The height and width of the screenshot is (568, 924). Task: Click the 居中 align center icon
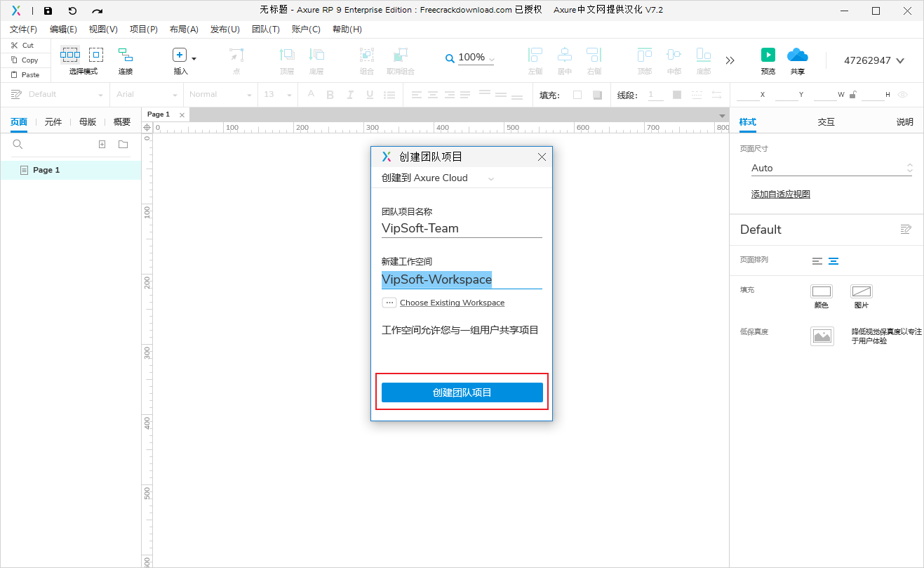[x=565, y=55]
